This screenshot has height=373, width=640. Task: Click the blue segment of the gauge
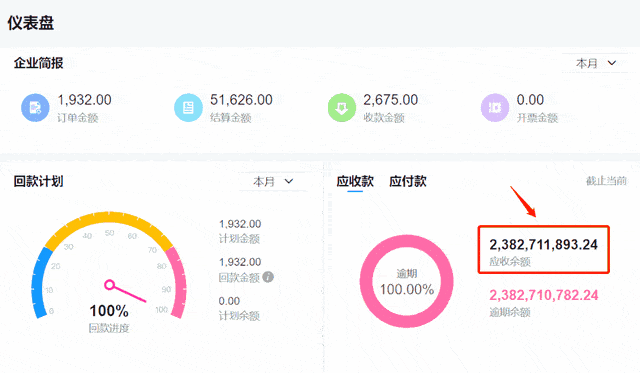[x=39, y=282]
